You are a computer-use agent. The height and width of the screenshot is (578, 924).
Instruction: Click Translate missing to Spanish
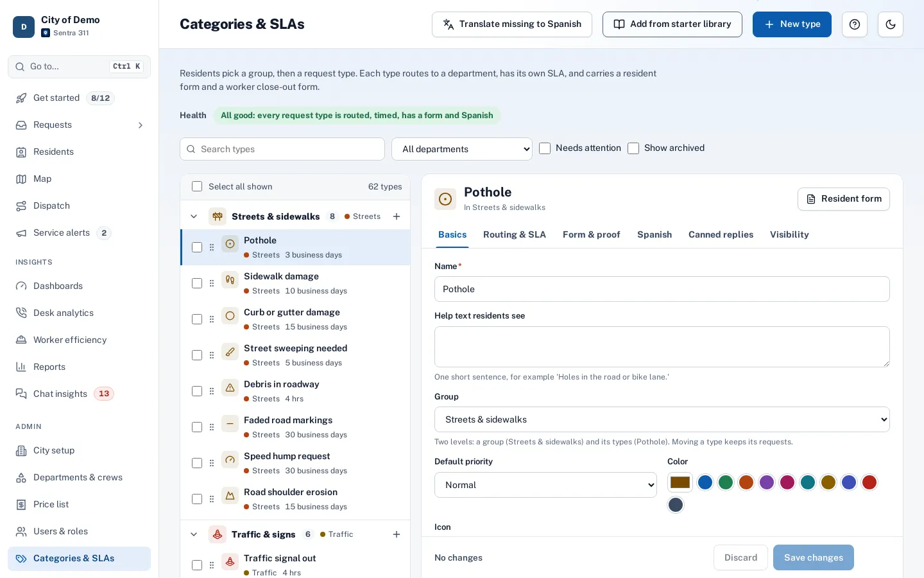(x=512, y=24)
